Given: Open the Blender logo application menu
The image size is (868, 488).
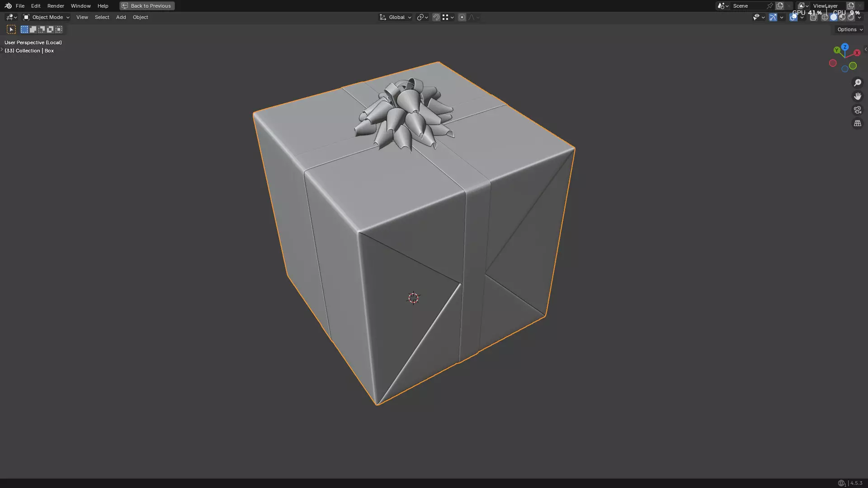Looking at the screenshot, I should click(x=8, y=6).
